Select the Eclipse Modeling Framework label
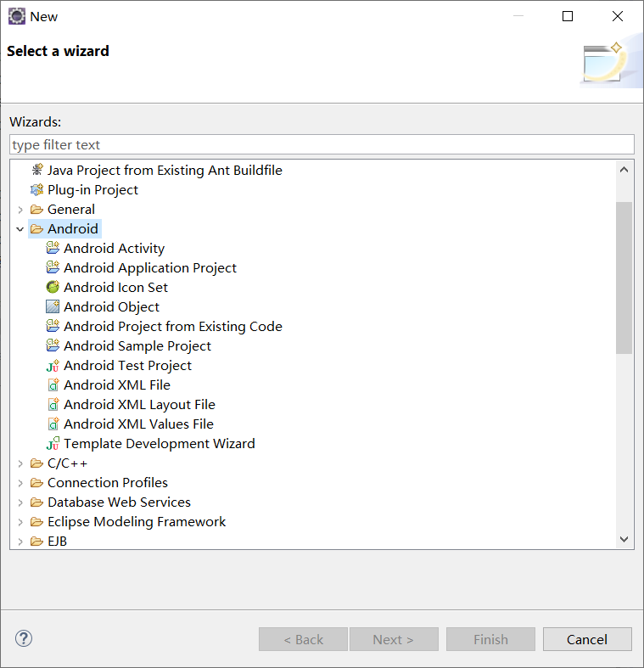Viewport: 644px width, 668px height. coord(137,521)
